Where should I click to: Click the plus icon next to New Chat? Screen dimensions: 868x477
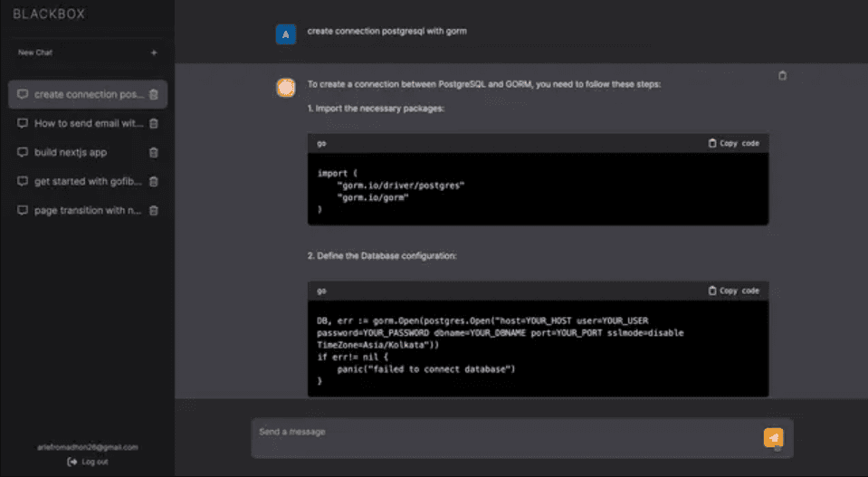click(154, 53)
